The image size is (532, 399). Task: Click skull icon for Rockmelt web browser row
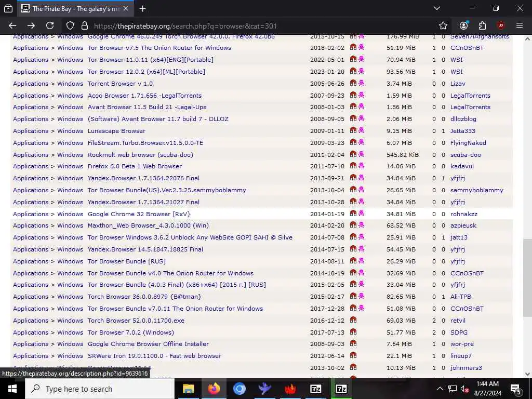click(362, 154)
